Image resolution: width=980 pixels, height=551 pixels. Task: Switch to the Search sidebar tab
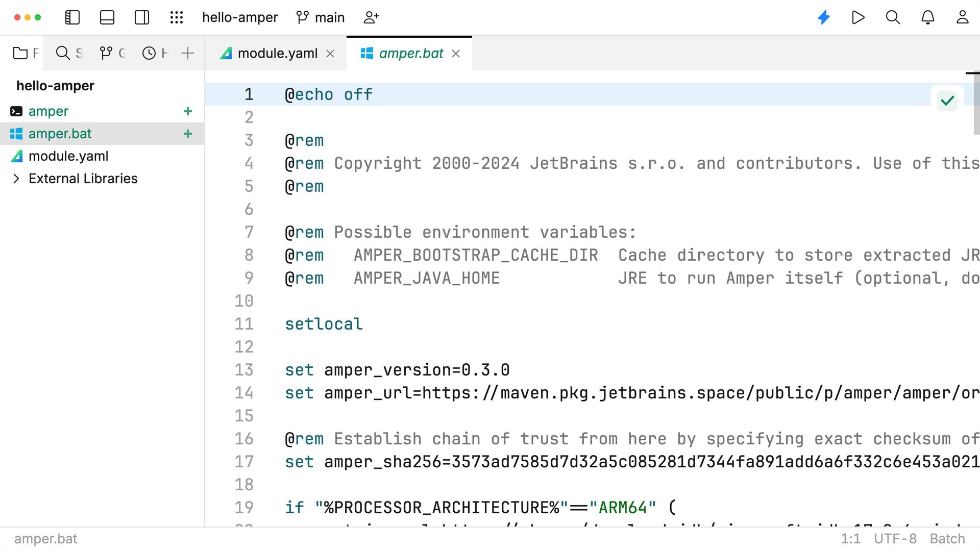pos(69,53)
